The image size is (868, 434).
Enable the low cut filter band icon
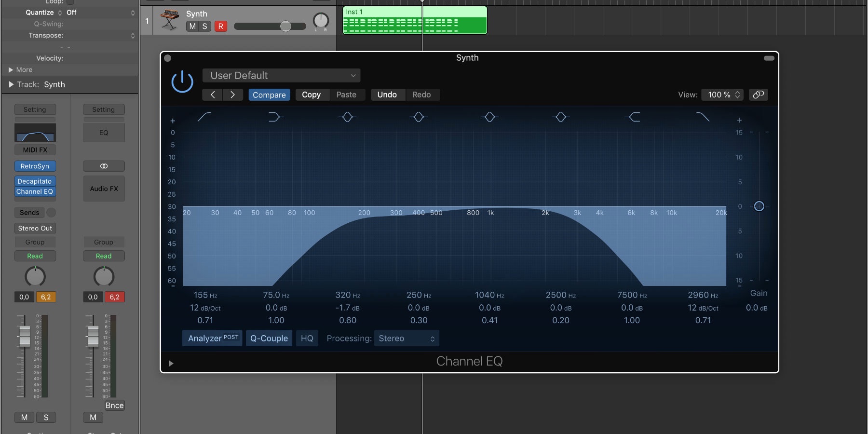204,117
